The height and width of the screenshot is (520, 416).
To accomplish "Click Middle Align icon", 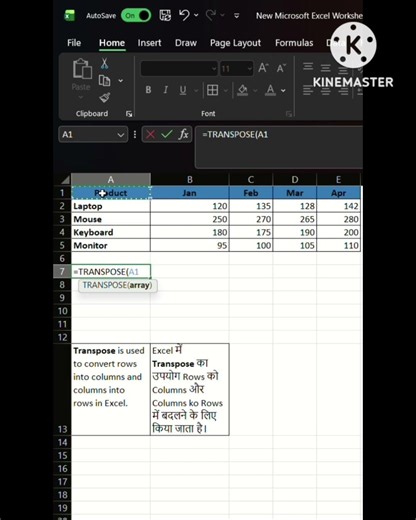I will 325,68.
